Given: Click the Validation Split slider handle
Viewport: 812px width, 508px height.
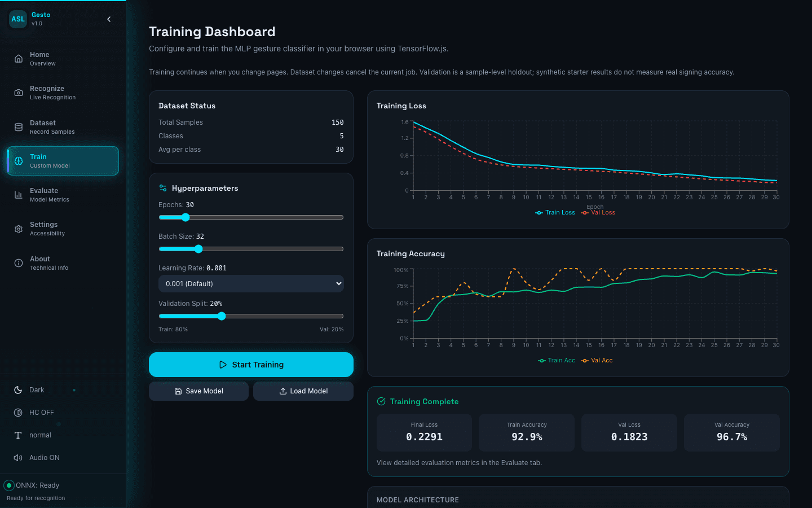Looking at the screenshot, I should [x=222, y=316].
